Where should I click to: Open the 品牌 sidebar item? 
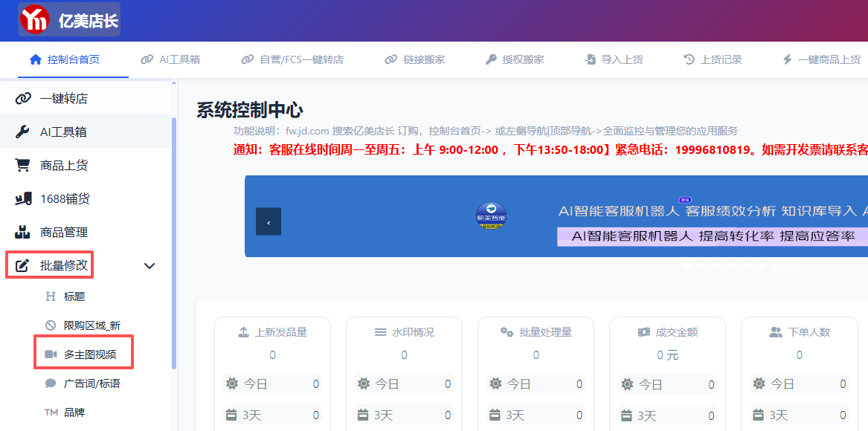(74, 412)
